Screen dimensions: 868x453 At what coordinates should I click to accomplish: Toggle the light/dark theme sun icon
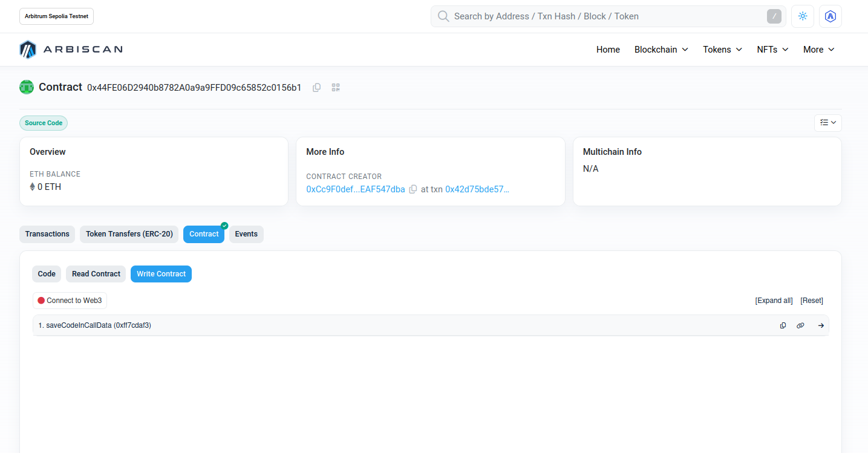click(x=803, y=16)
